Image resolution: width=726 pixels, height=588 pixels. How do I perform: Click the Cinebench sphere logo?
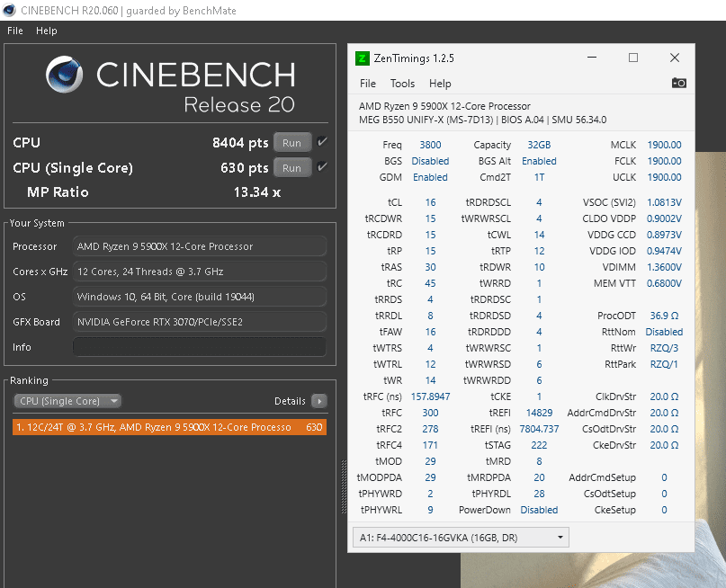tap(65, 74)
